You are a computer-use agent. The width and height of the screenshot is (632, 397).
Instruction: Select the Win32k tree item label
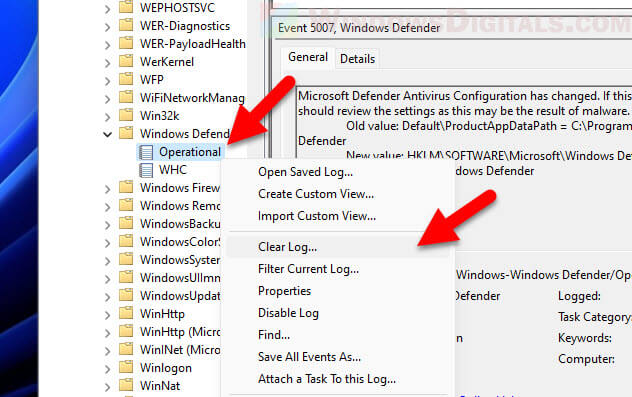(x=159, y=116)
